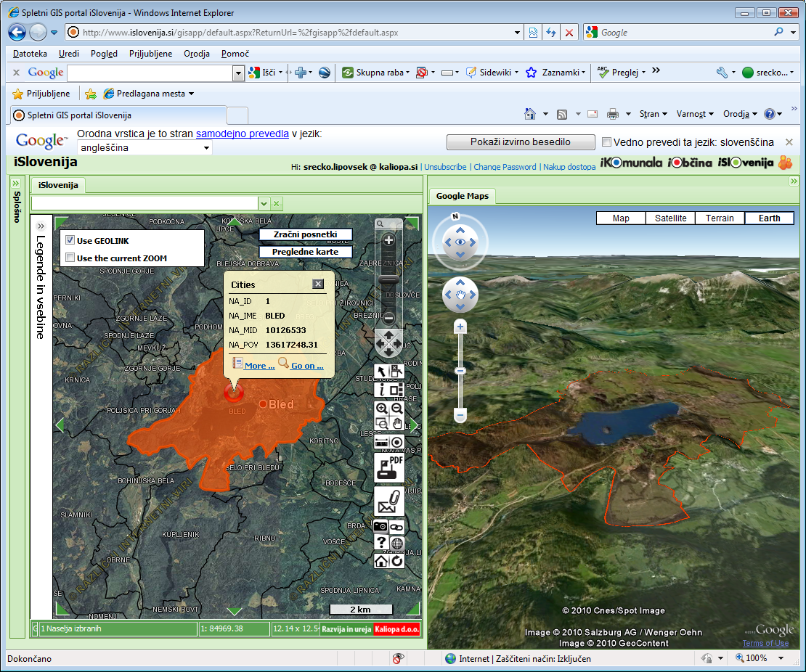806x672 pixels.
Task: Expand the Legende in vsebine panel
Action: click(41, 226)
